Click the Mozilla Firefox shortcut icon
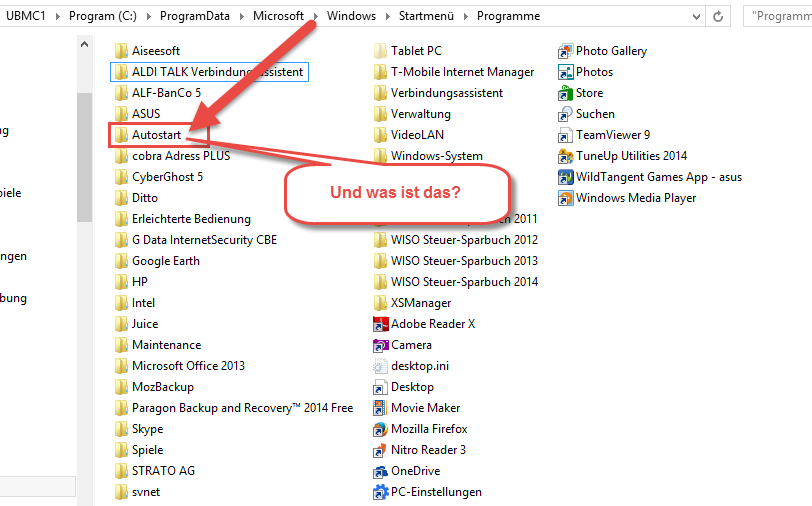 pyautogui.click(x=381, y=429)
